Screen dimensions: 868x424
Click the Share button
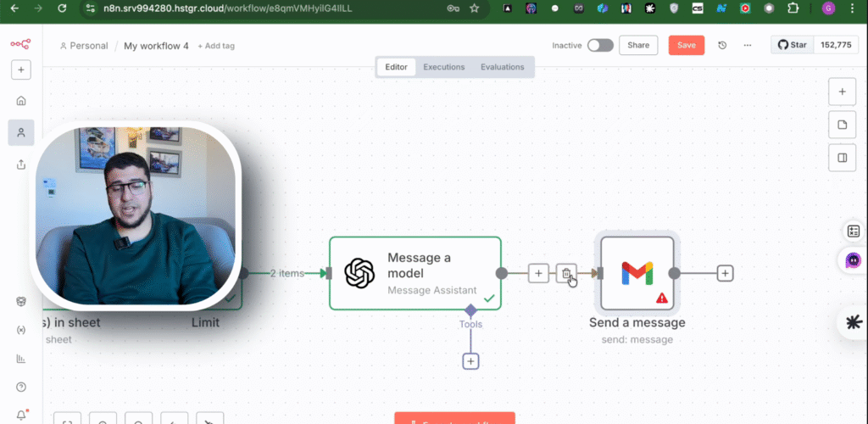tap(638, 46)
